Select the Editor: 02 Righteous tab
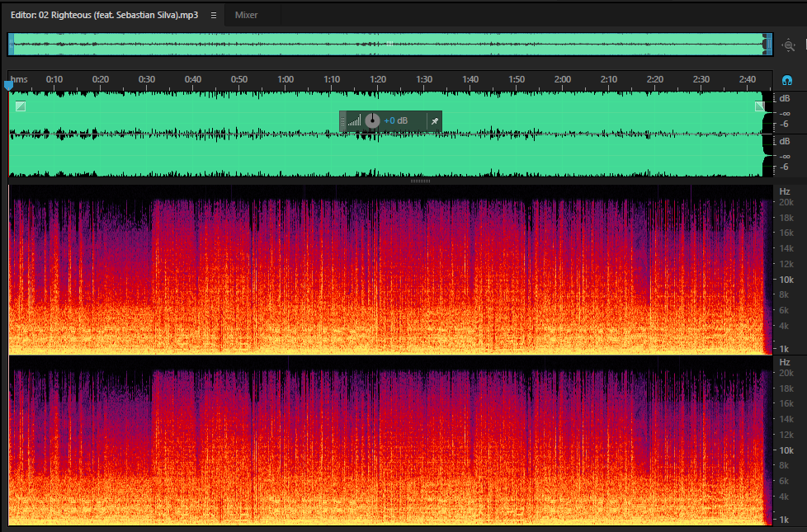The height and width of the screenshot is (532, 807). [104, 16]
